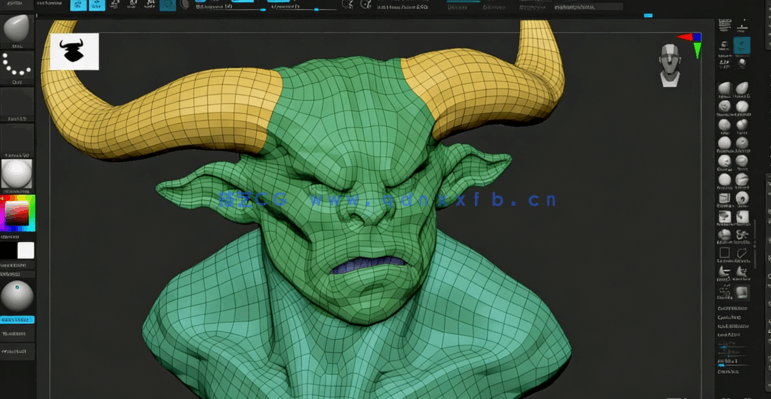771x399 pixels.
Task: Toggle the teal square button in top shelf
Action: coord(168,5)
